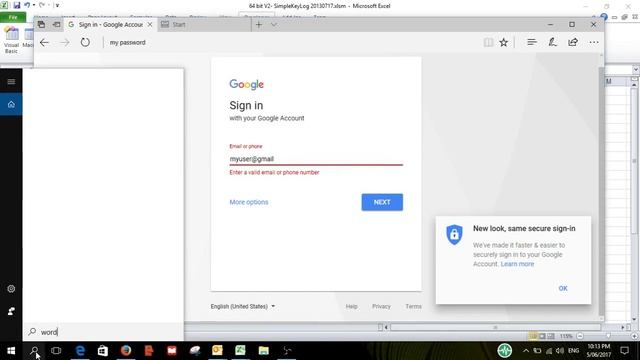The height and width of the screenshot is (360, 640).
Task: Click the Google logo
Action: 247,84
